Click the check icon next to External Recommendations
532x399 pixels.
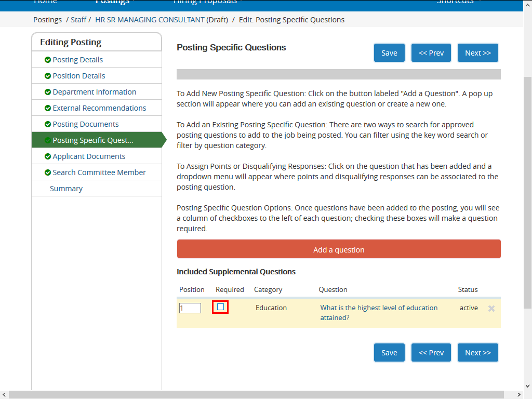click(48, 108)
